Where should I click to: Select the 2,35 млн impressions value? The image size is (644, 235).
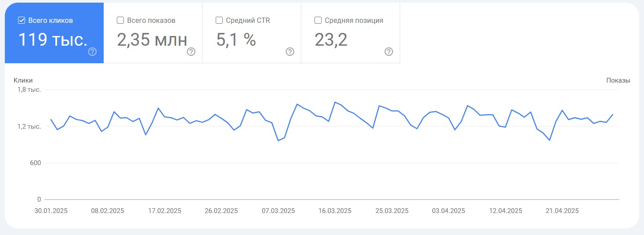152,40
